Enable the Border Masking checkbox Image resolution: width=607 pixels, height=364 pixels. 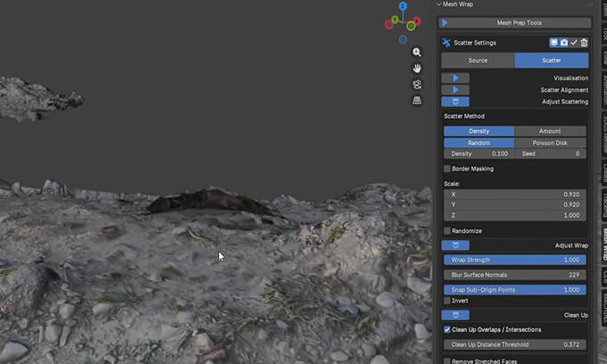(447, 169)
